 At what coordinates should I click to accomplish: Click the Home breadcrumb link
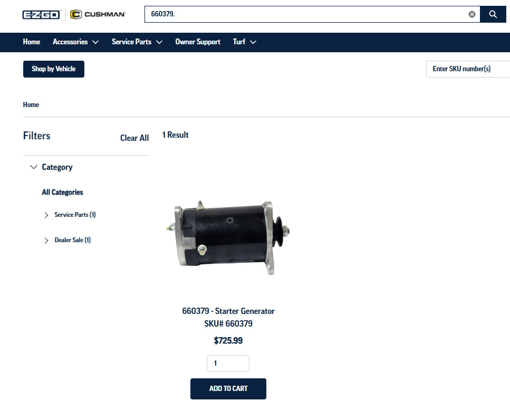31,104
